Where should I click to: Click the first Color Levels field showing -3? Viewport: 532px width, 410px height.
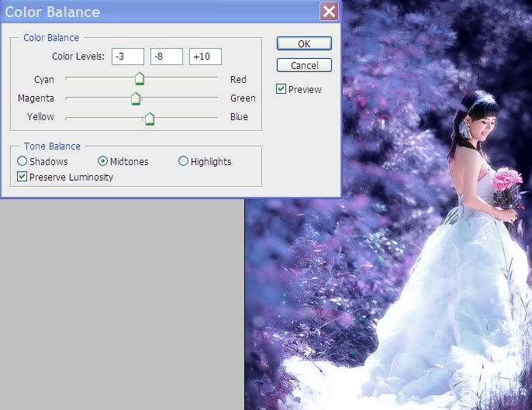(x=127, y=57)
